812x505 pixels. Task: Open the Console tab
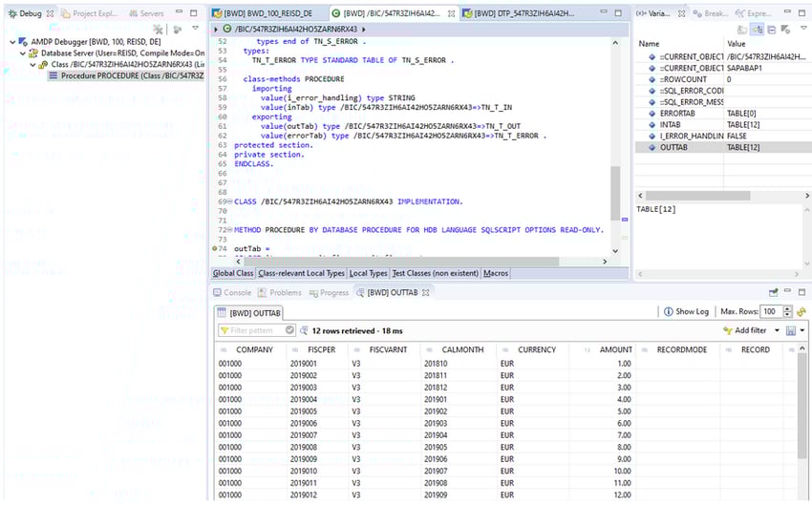(232, 293)
